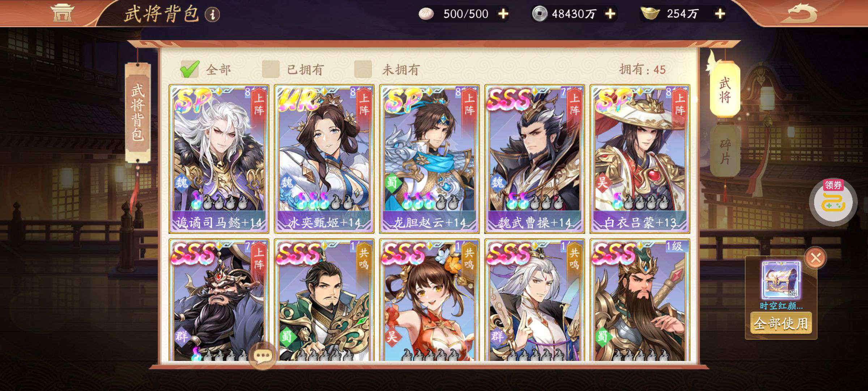
Task: Select the 冰奕甄姬 hero card
Action: coord(324,159)
